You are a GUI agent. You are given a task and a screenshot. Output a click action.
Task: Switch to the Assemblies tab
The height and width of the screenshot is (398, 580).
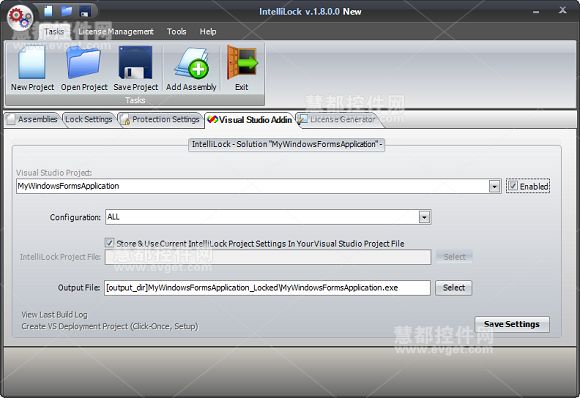point(32,119)
